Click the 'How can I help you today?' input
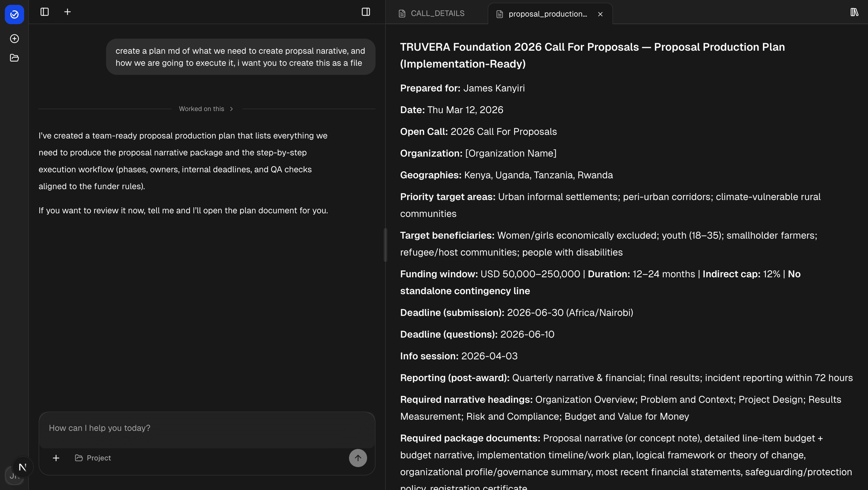868x490 pixels. (206, 428)
